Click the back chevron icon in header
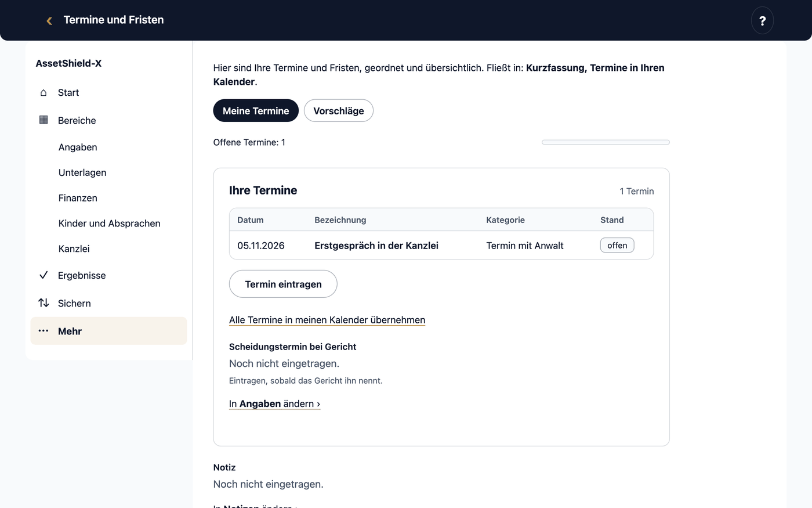This screenshot has height=508, width=812. tap(49, 20)
